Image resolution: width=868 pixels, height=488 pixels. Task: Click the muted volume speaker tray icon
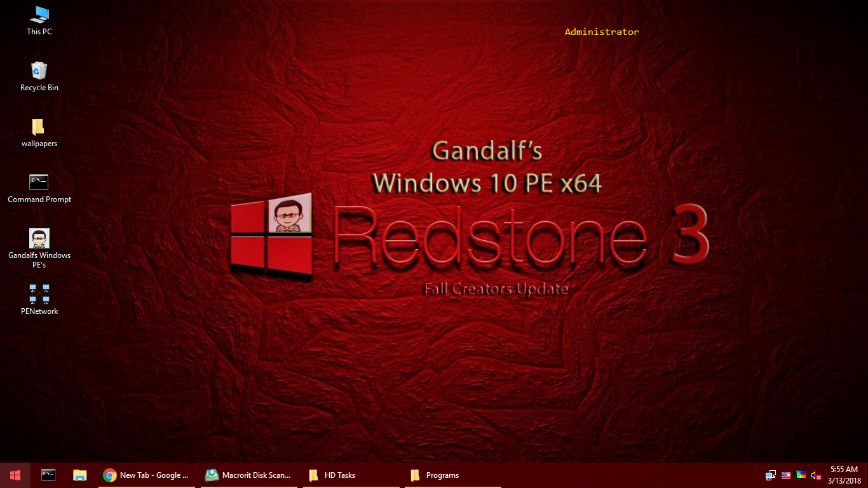(x=817, y=475)
